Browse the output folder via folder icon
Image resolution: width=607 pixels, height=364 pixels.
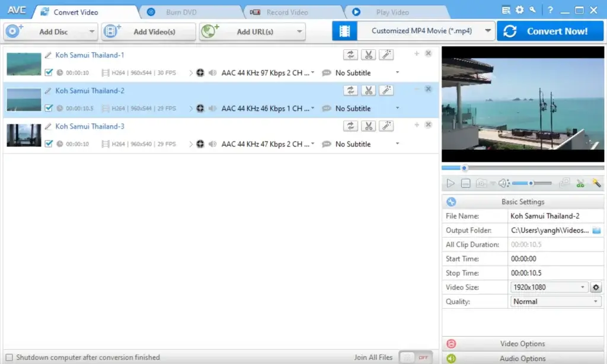(x=597, y=230)
